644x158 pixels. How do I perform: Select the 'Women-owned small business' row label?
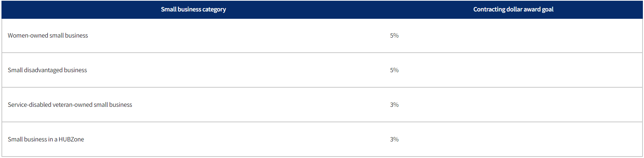point(48,35)
